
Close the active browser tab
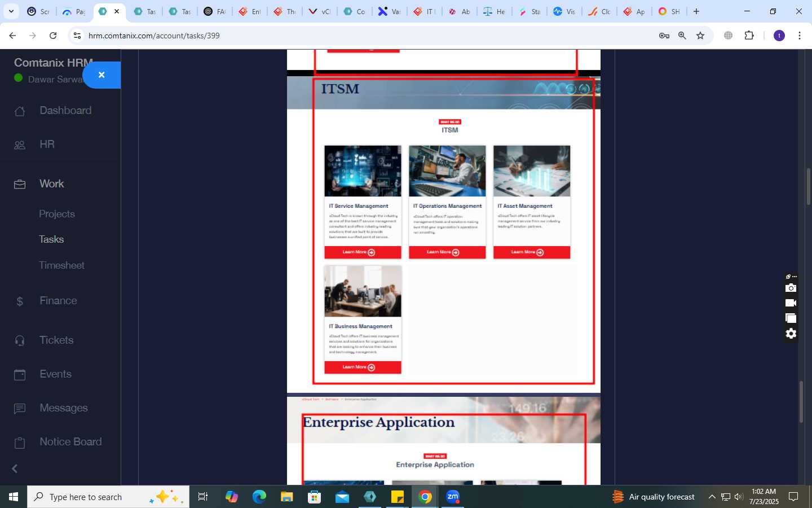[117, 11]
